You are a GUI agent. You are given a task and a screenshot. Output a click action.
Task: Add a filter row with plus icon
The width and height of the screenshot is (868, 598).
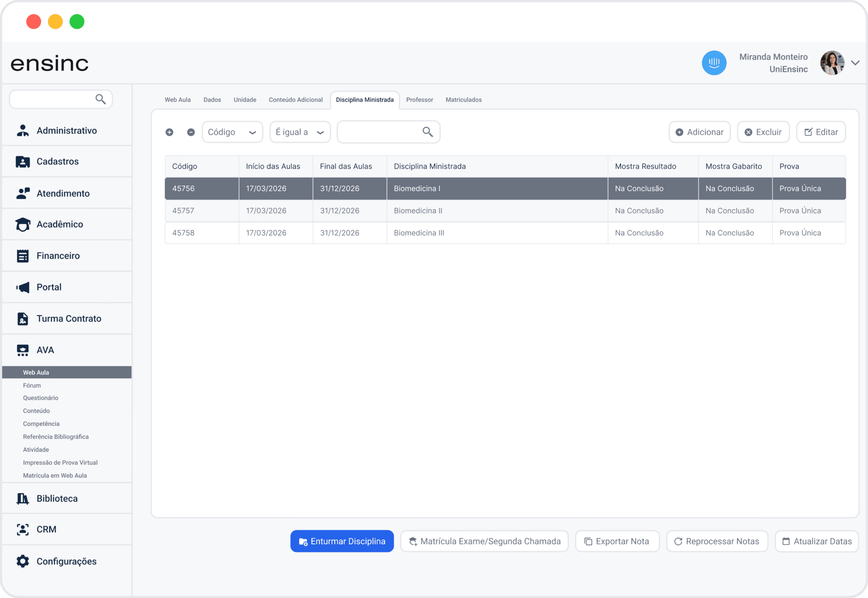point(169,132)
